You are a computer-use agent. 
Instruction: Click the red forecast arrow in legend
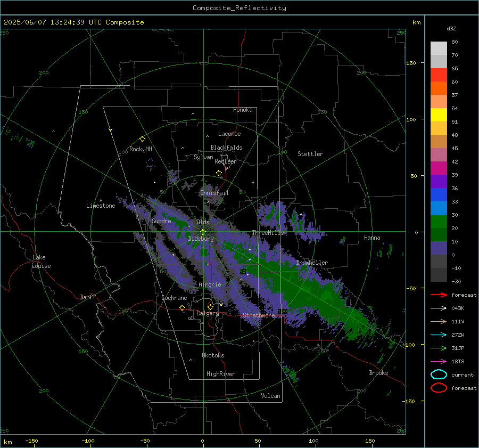tap(439, 295)
